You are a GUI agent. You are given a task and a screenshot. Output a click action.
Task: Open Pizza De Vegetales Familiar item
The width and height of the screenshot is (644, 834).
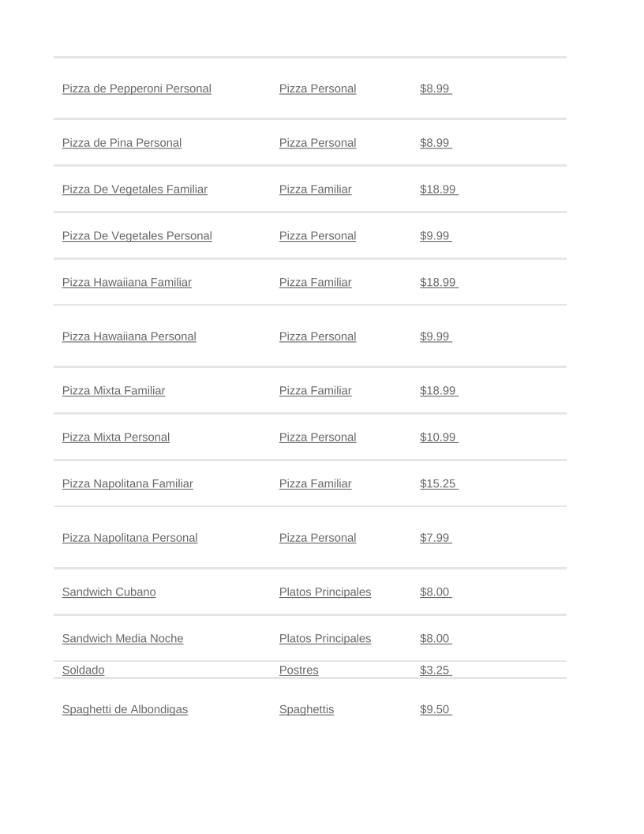pos(134,190)
